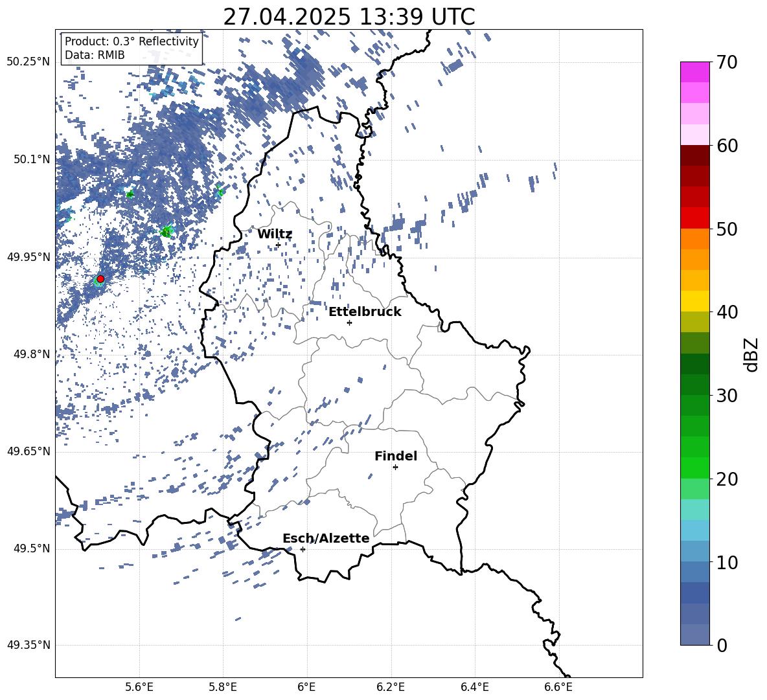Click the Ettelbruck city label
The height and width of the screenshot is (700, 767).
(365, 312)
